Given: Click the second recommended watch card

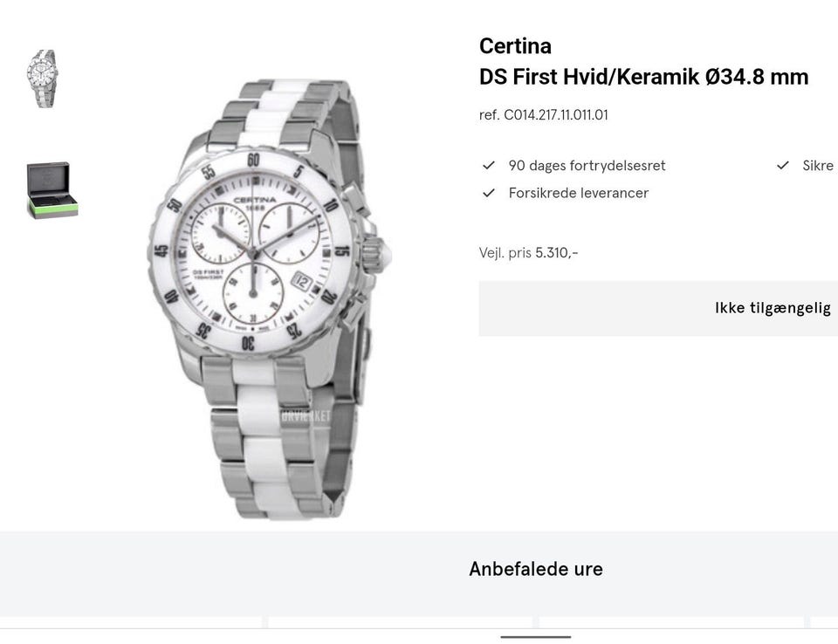Looking at the screenshot, I should coord(401,622).
